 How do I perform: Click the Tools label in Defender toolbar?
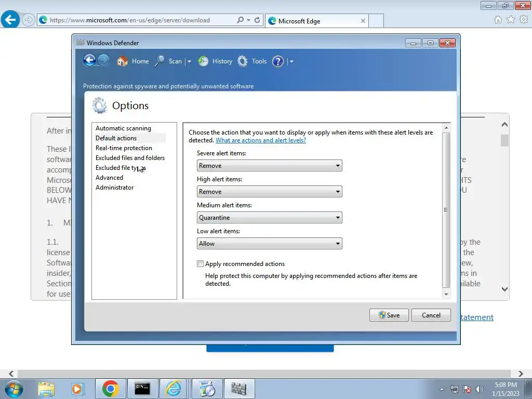click(259, 61)
